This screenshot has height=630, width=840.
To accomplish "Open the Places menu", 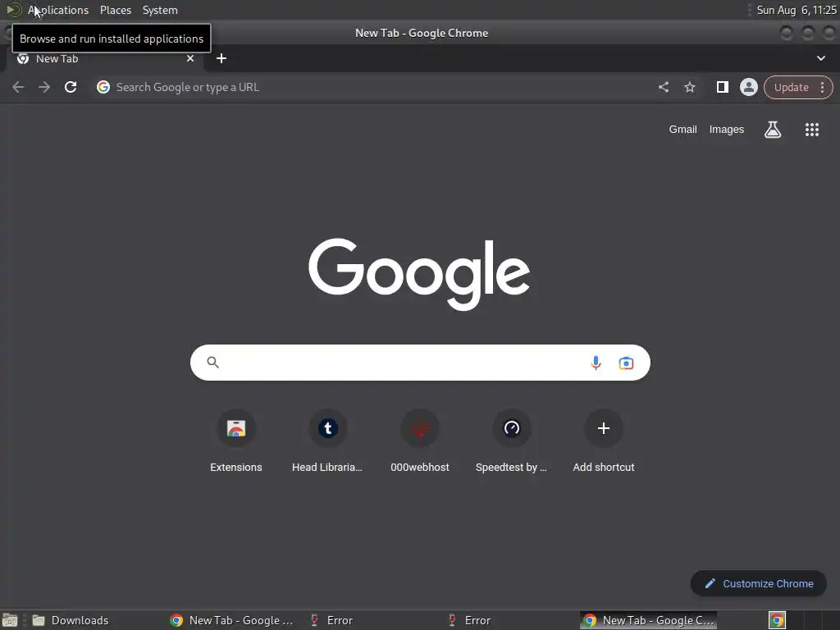I will 115,10.
